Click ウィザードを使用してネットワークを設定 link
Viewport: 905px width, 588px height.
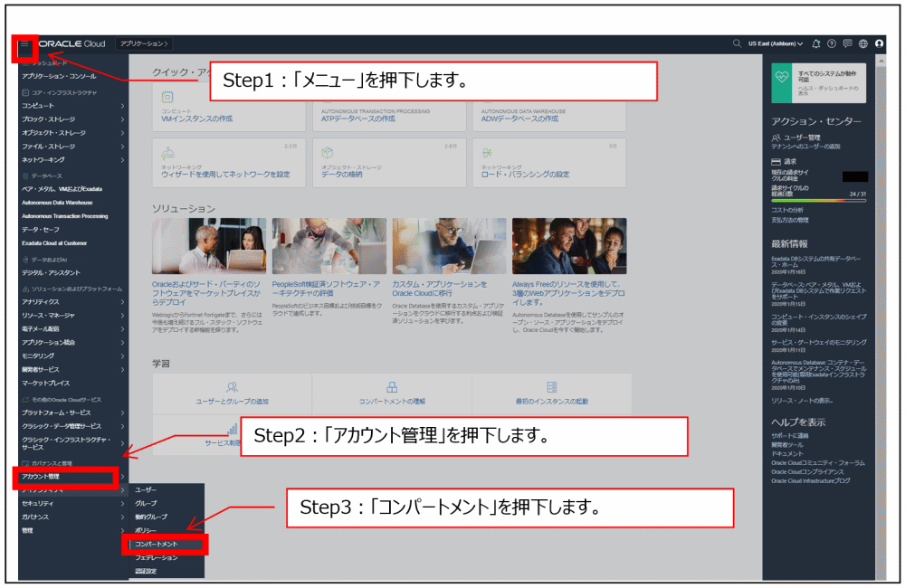pyautogui.click(x=225, y=175)
